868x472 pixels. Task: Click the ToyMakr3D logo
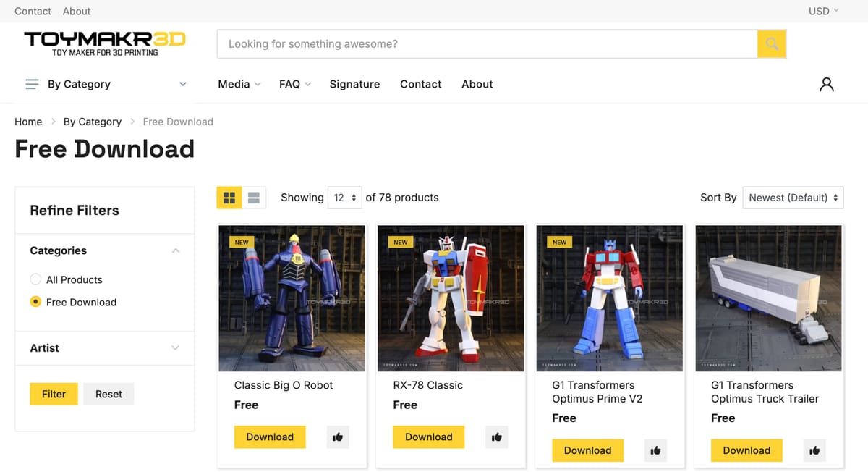click(105, 43)
